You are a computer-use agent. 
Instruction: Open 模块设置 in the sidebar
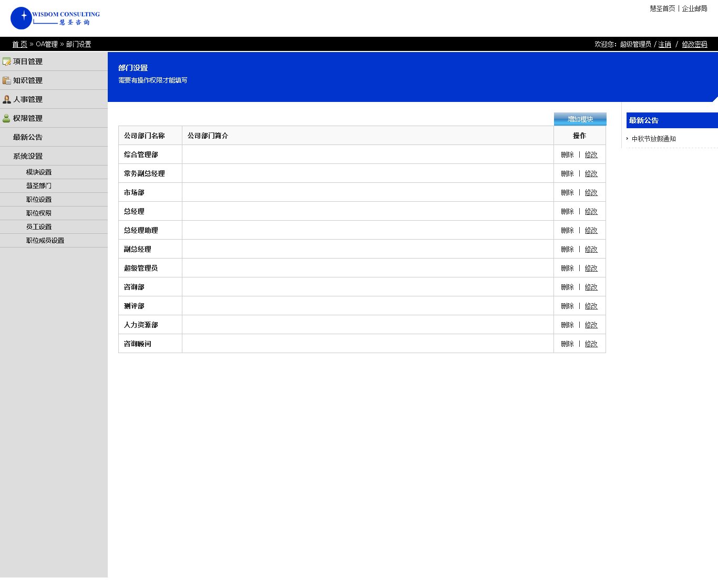tap(39, 172)
